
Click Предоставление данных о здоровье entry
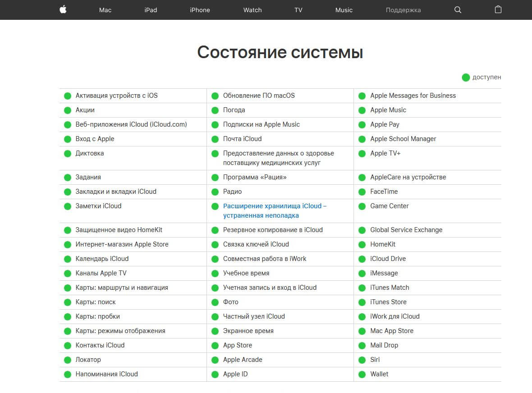coord(278,158)
